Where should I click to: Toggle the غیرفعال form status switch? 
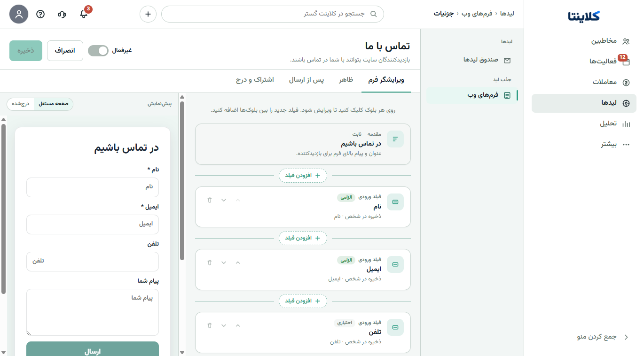tap(98, 51)
